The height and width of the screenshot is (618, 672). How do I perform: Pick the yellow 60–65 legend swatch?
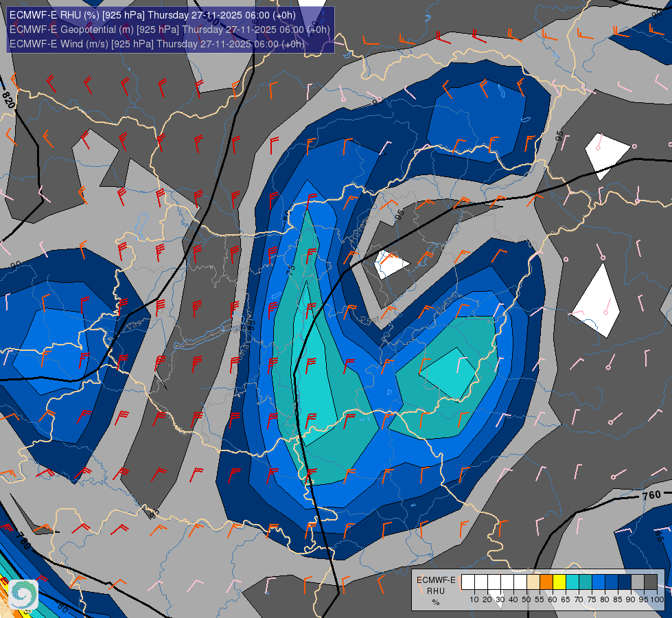click(x=559, y=582)
